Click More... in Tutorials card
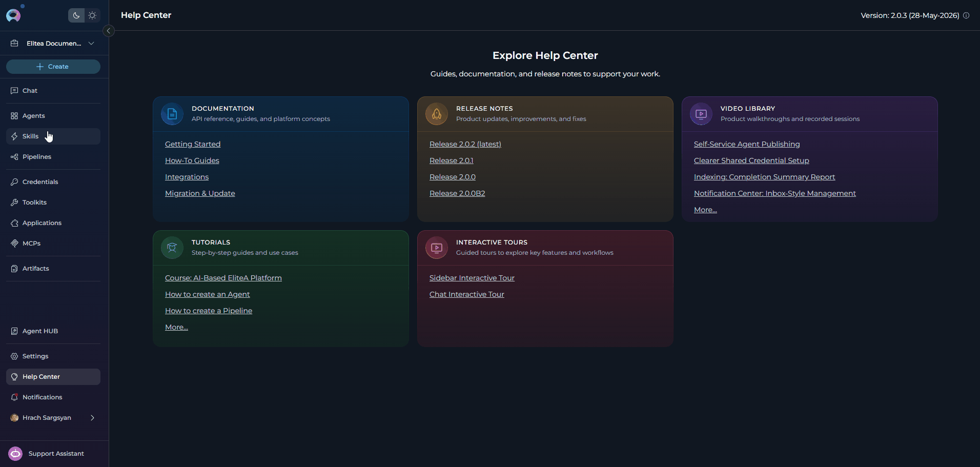 click(176, 328)
